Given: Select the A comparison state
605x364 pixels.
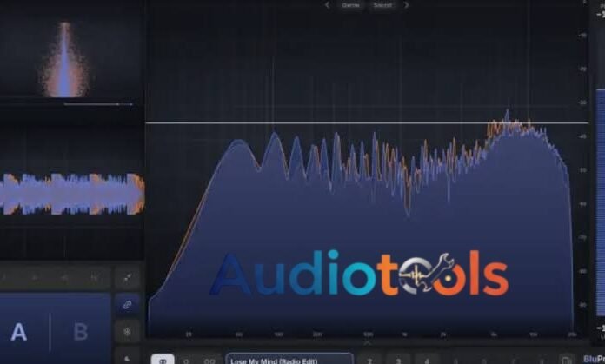Looking at the screenshot, I should [19, 332].
